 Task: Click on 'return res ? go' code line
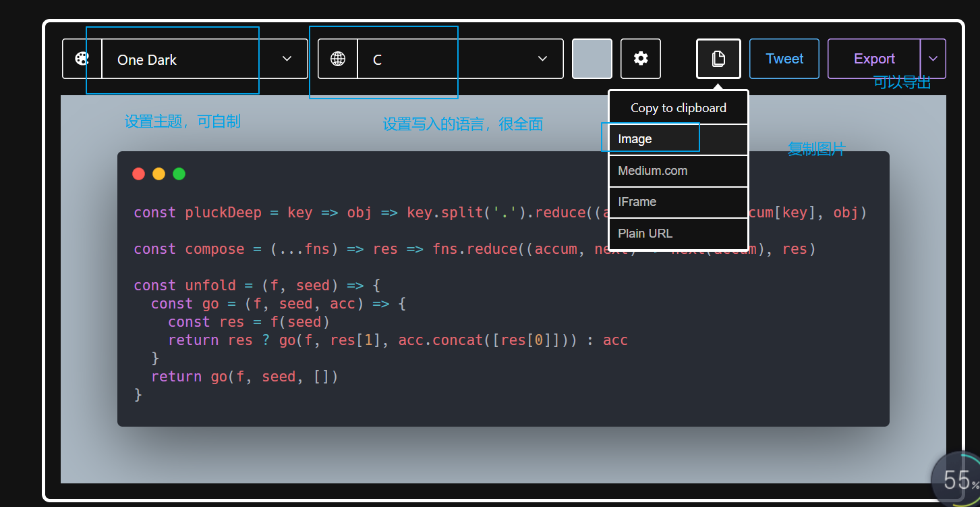(x=398, y=340)
